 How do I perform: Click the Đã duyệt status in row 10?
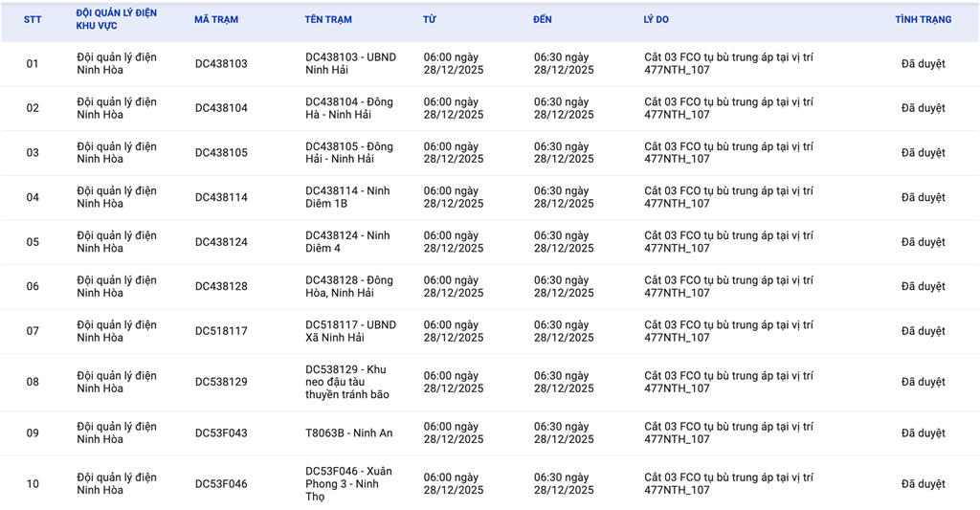click(x=923, y=484)
